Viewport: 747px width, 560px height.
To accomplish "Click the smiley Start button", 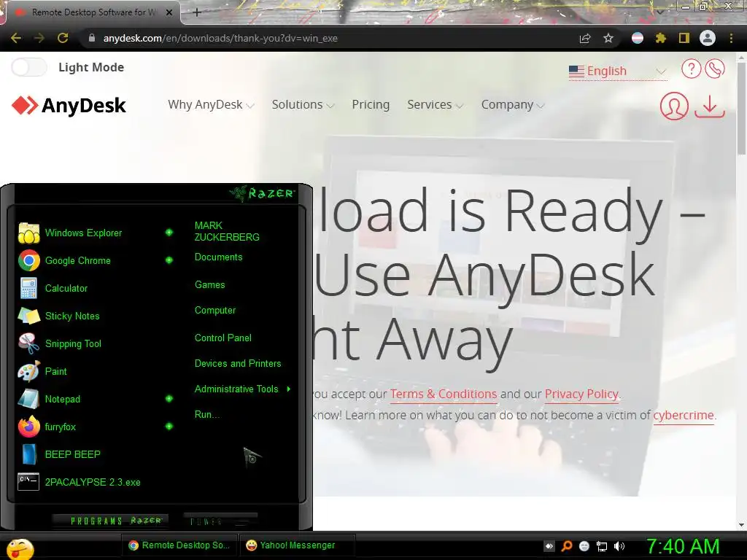I will tap(20, 549).
